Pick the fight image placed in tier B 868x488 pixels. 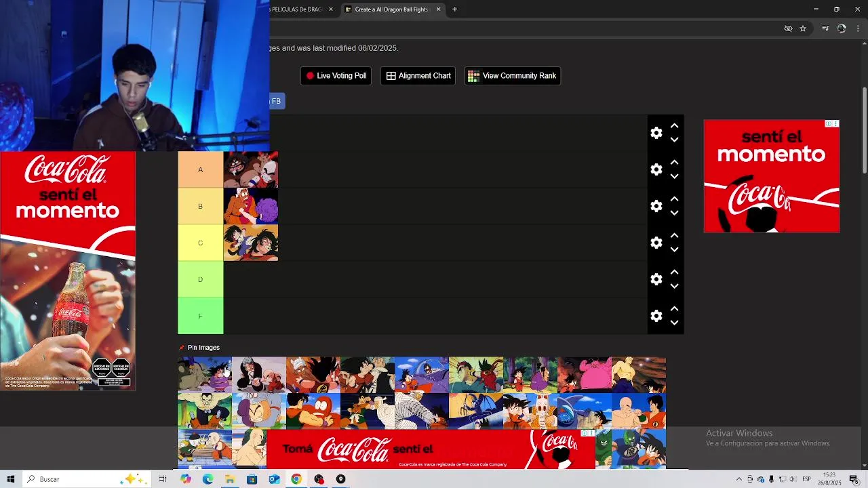[251, 206]
